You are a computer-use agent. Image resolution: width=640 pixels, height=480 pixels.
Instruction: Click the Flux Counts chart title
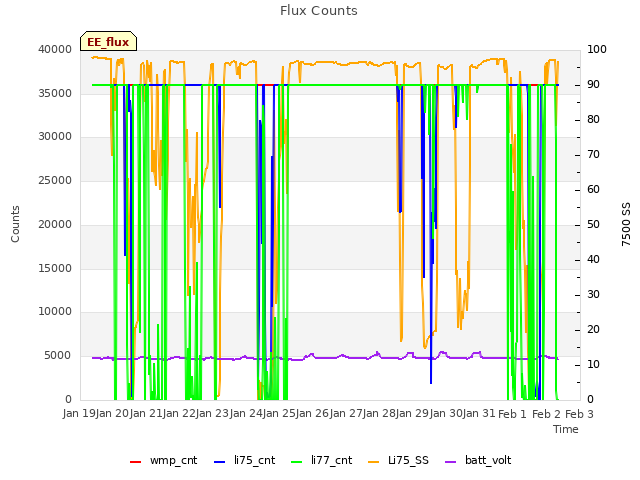tap(319, 11)
